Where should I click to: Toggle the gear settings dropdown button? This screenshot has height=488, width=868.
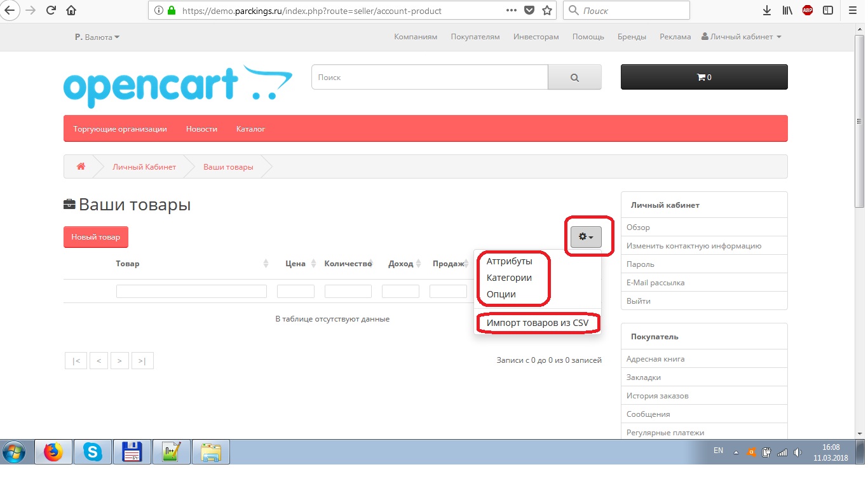coord(586,237)
